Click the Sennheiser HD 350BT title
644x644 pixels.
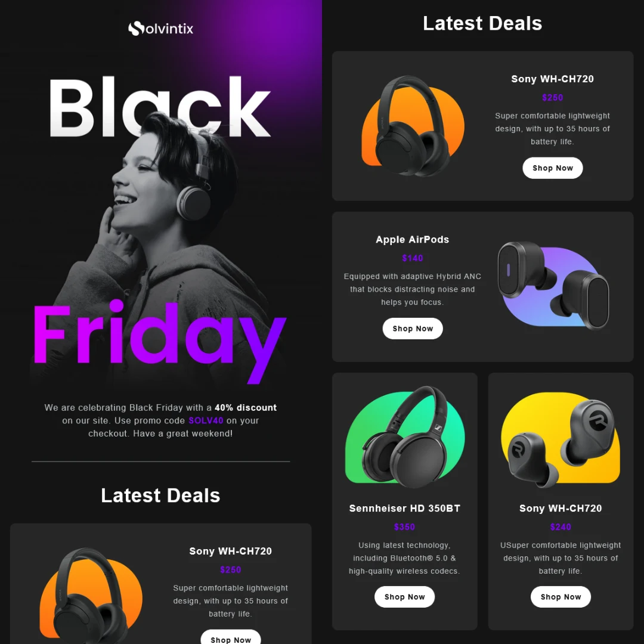[x=404, y=508]
